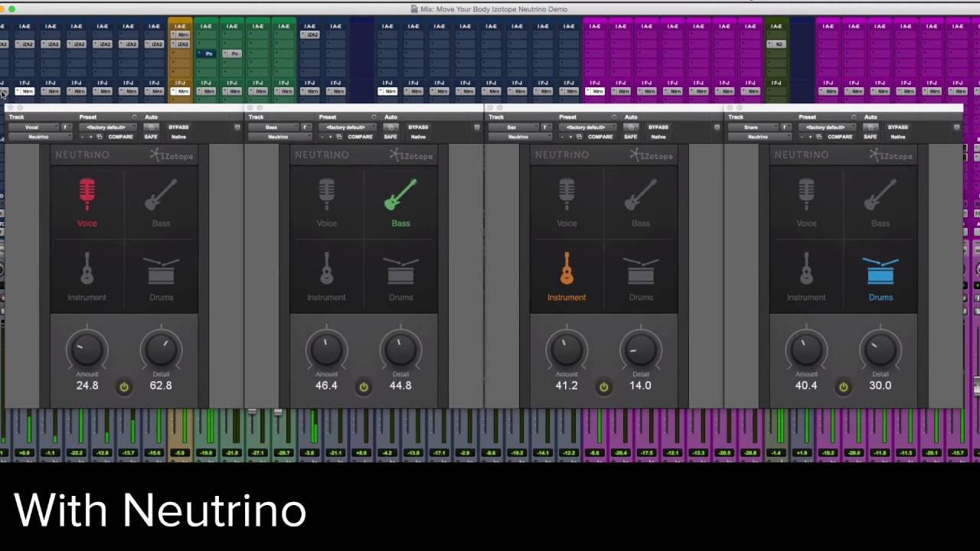Click the orange Instrument icon in Sax track plugin

(x=567, y=269)
